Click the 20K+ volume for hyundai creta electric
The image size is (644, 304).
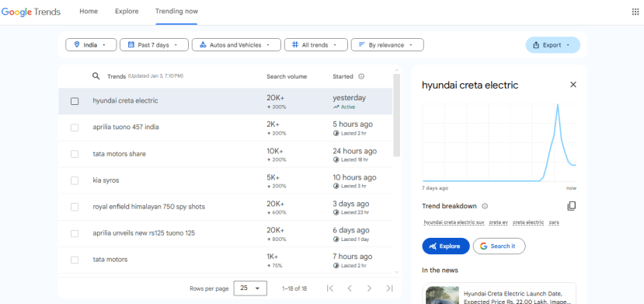point(275,98)
